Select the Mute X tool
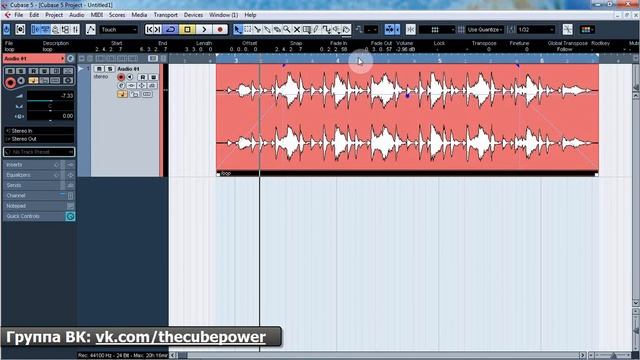Screen dimensions: 640x360 click(x=297, y=29)
